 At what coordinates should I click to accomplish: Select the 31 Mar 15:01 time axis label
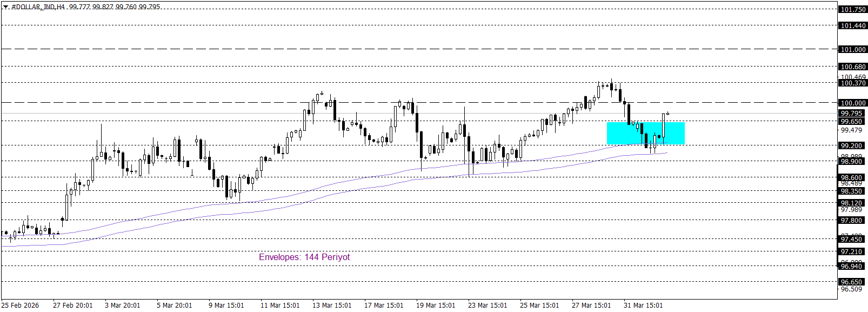pyautogui.click(x=643, y=305)
